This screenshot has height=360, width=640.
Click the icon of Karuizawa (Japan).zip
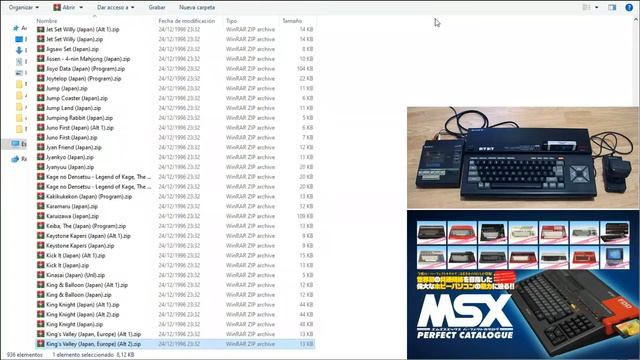point(40,216)
